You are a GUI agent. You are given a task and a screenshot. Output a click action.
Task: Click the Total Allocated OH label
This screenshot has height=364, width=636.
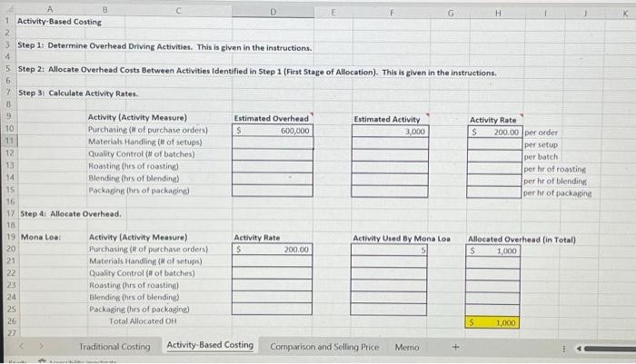pyautogui.click(x=143, y=321)
